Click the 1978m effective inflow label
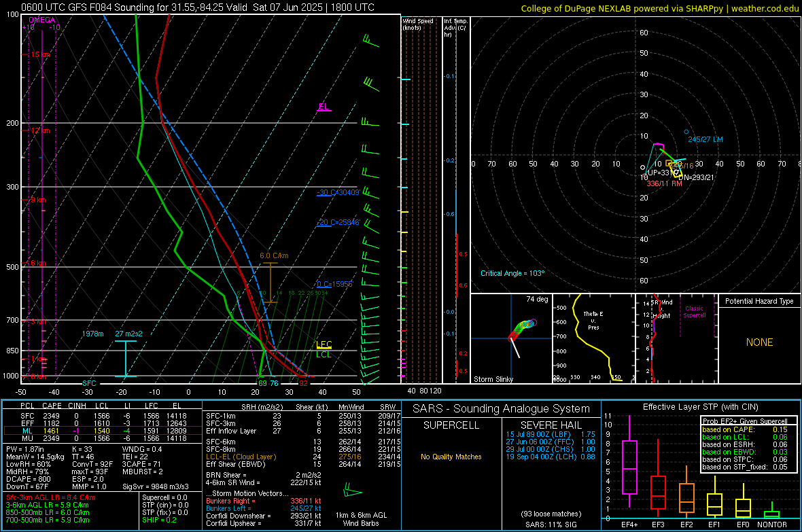This screenshot has width=802, height=532. click(92, 334)
